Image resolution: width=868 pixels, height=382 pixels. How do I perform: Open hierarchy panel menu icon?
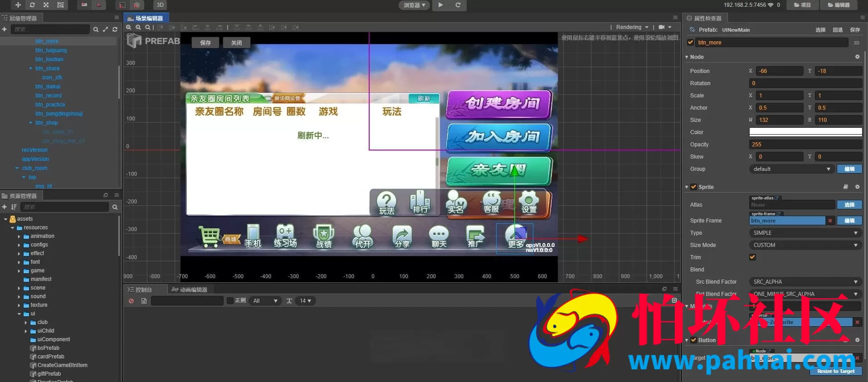[117, 18]
